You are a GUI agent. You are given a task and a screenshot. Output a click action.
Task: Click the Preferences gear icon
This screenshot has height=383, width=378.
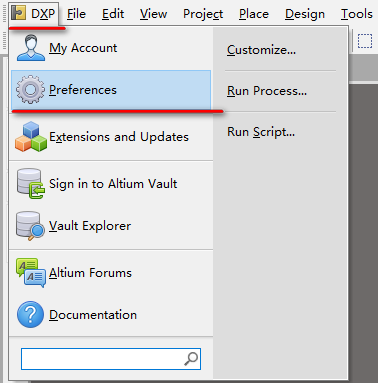click(x=30, y=90)
